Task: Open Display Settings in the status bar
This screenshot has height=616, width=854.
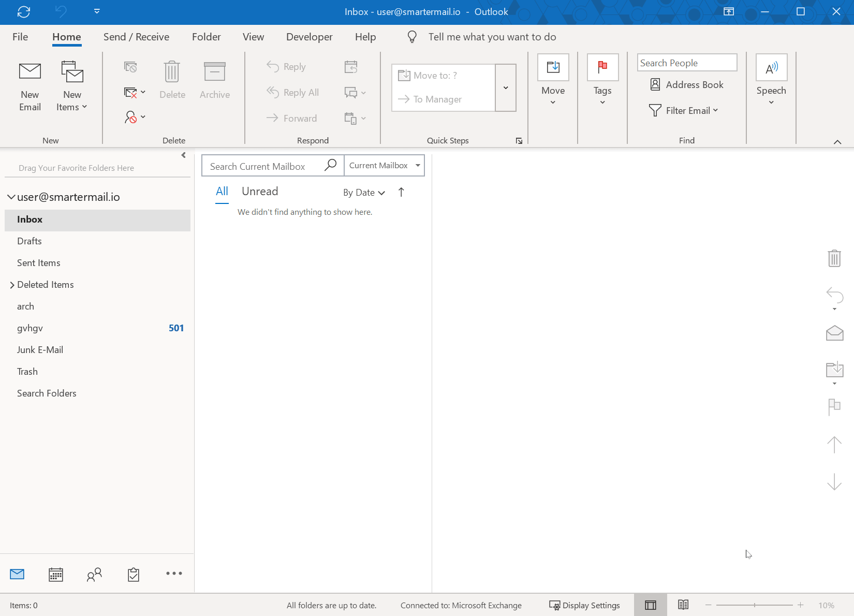Action: (584, 605)
